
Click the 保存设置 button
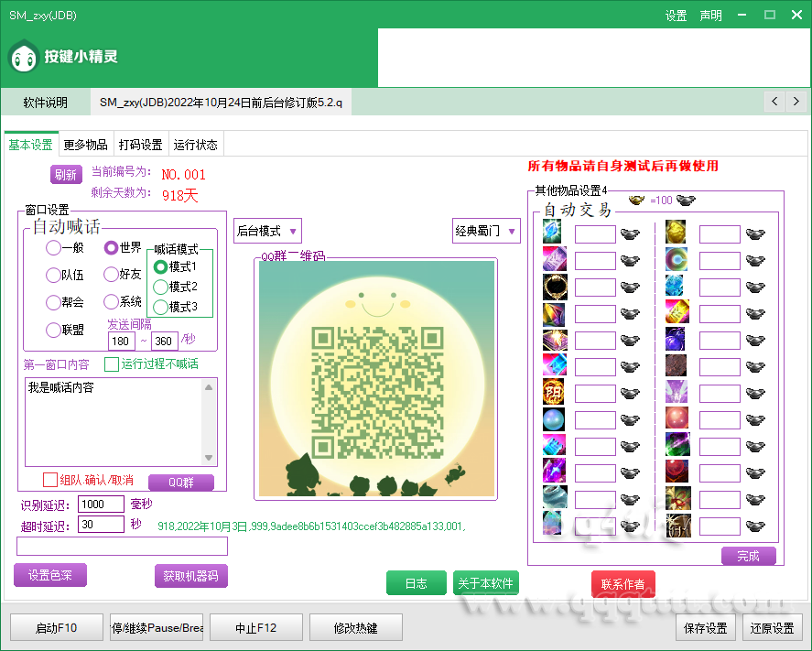pyautogui.click(x=705, y=628)
